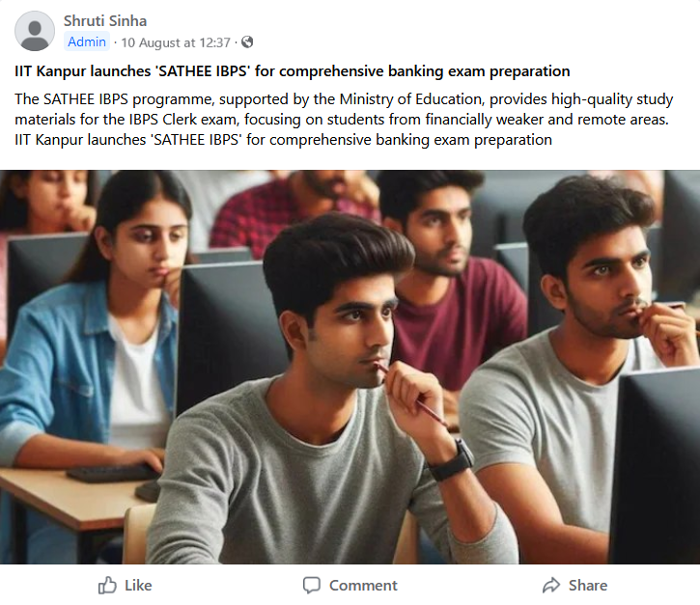Open the post timestamp 10 August at 12:37
The height and width of the screenshot is (605, 700).
pos(176,42)
